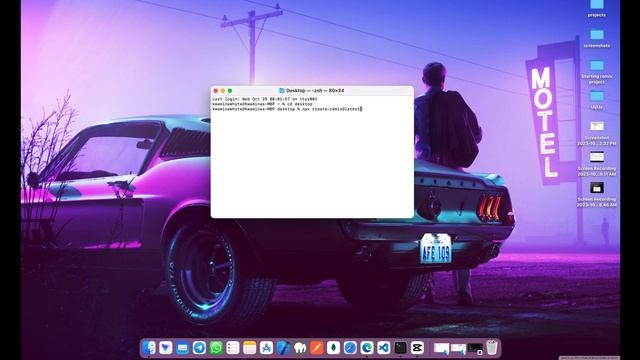Open the orange pen app in Dock
The width and height of the screenshot is (640, 360).
tap(316, 348)
